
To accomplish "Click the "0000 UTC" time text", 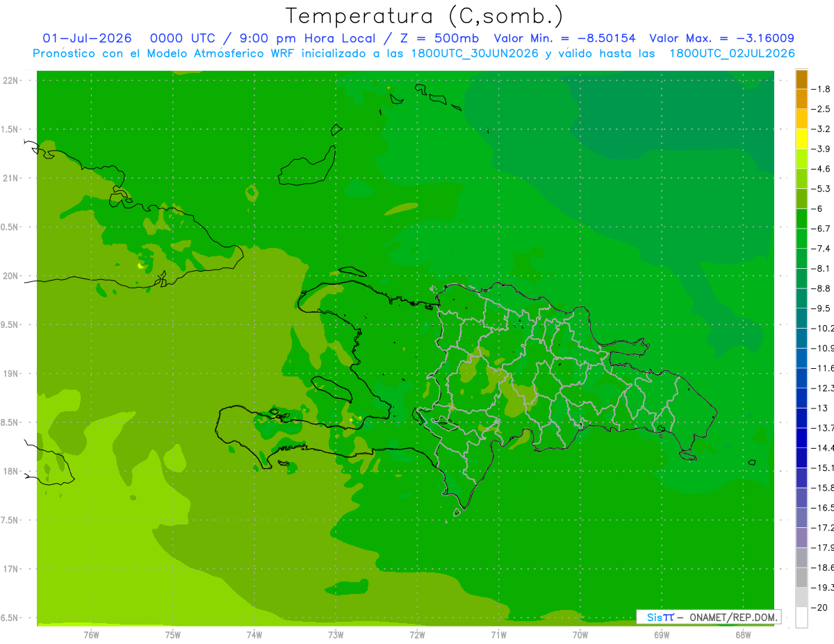I will pos(181,38).
